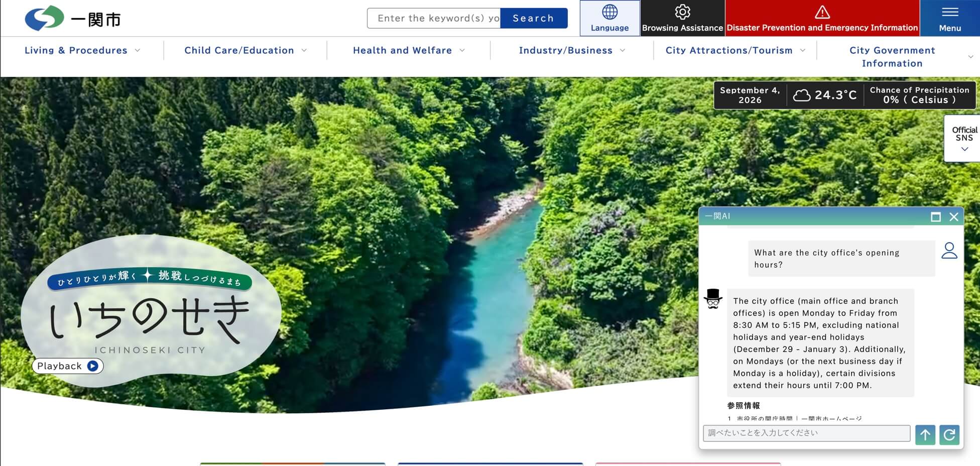
Task: Click the 'What are the city office's opening hours?' message
Action: [x=841, y=259]
